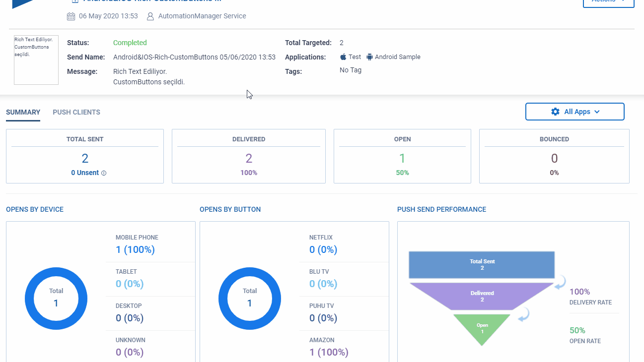This screenshot has width=644, height=362.
Task: Click the 0 Unsent link
Action: (85, 173)
